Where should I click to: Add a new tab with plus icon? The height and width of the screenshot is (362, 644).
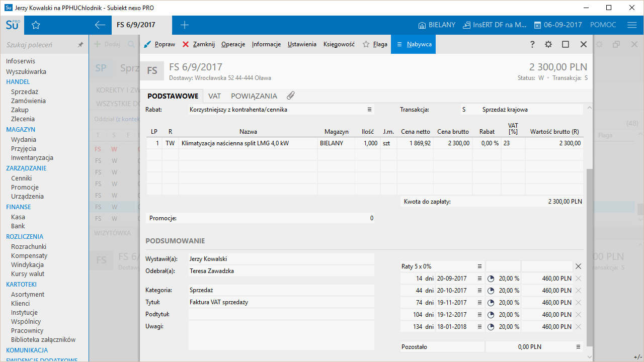[x=184, y=25]
